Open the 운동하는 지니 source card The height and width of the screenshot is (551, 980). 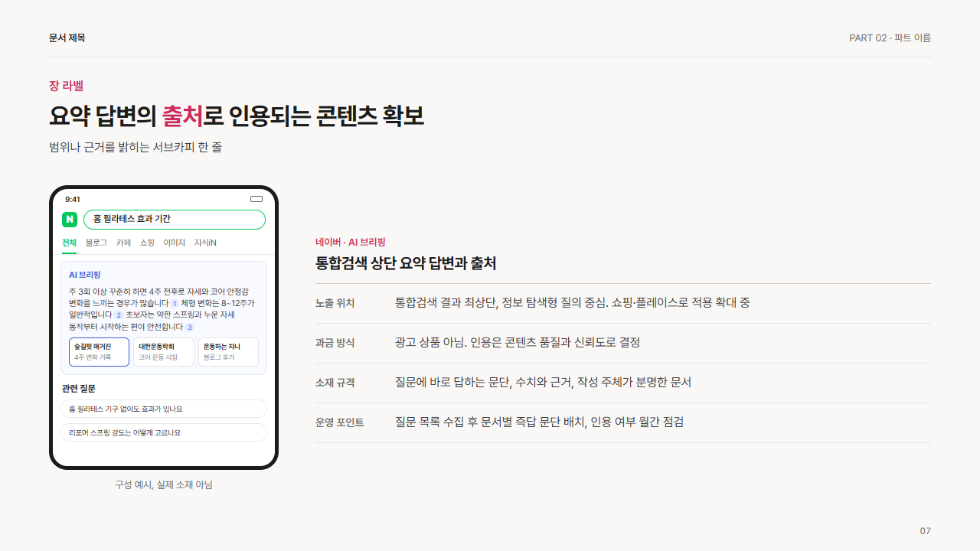click(x=228, y=352)
